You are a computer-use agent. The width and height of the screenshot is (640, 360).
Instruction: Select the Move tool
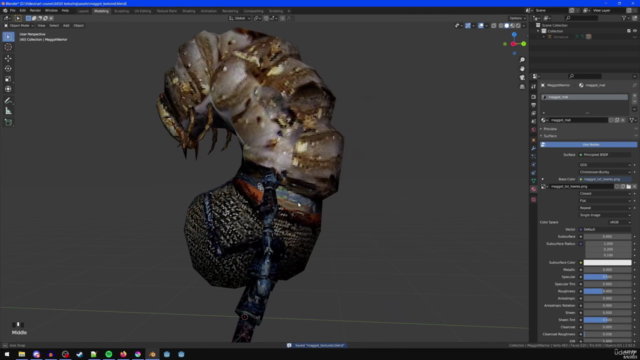pos(8,58)
